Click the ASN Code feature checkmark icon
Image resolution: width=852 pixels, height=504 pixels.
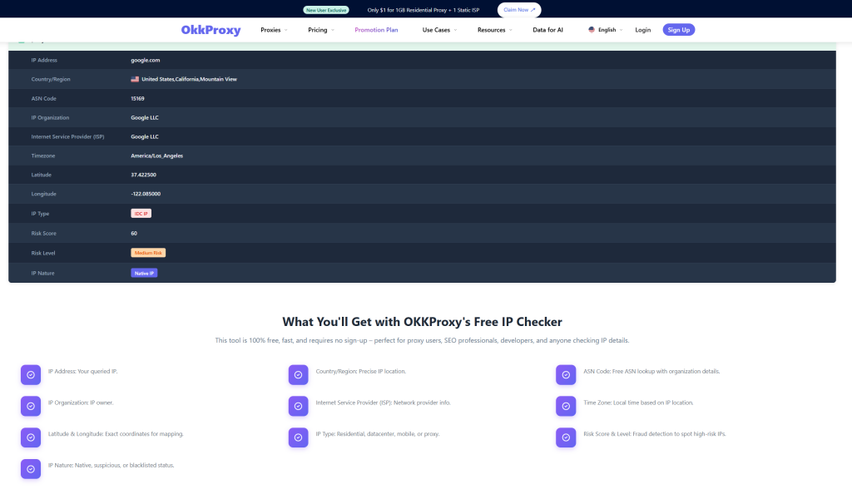pos(566,374)
